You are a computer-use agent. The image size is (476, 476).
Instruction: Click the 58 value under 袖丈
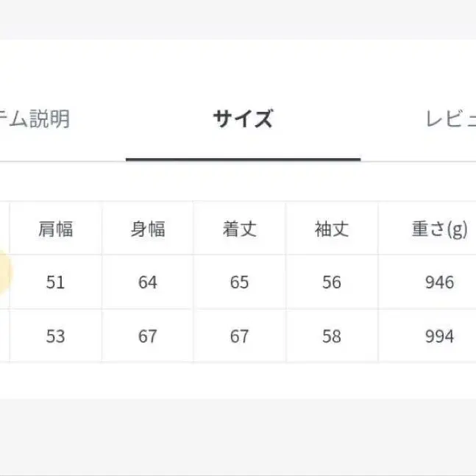(x=332, y=336)
